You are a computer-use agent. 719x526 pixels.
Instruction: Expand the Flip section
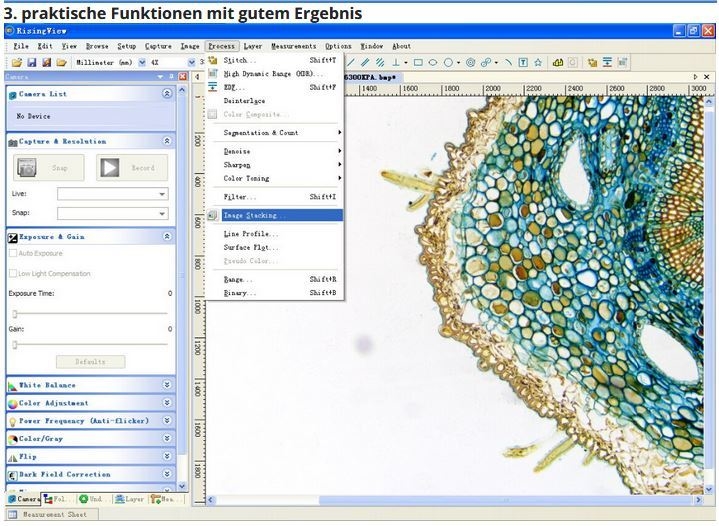[x=167, y=456]
